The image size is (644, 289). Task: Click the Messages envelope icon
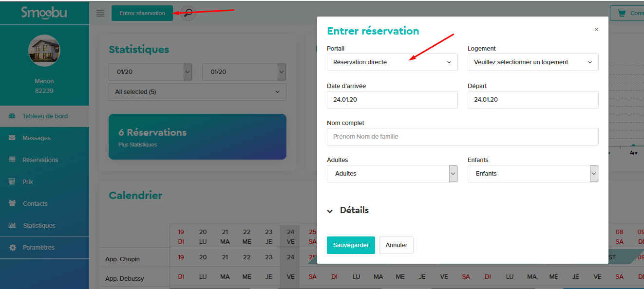[x=12, y=138]
